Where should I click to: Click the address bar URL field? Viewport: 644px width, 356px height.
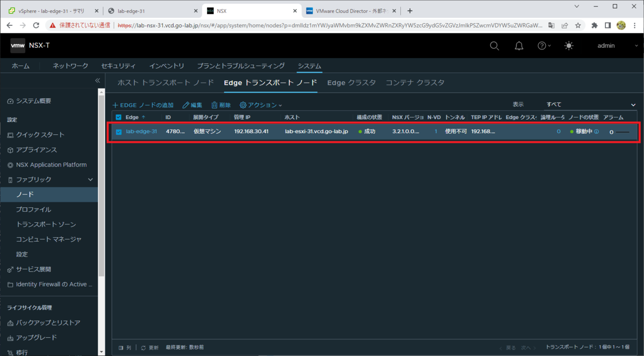coord(330,25)
